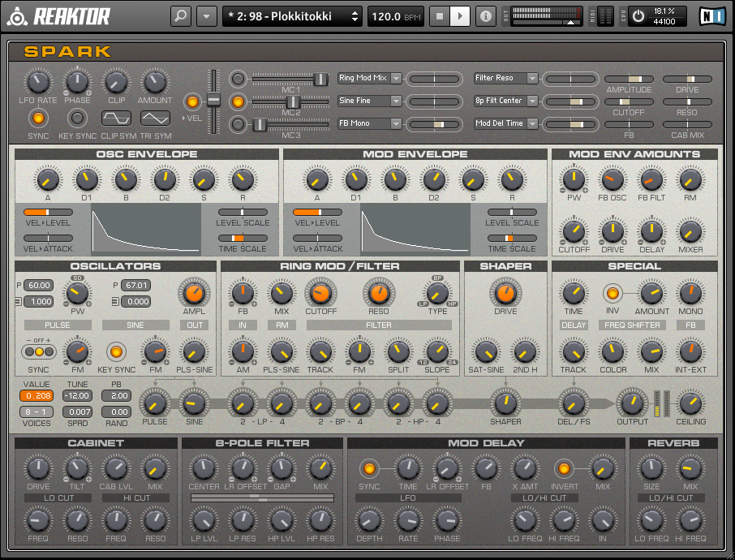Toggle the MC1 enable button
Screen dimensions: 735x560
point(239,79)
